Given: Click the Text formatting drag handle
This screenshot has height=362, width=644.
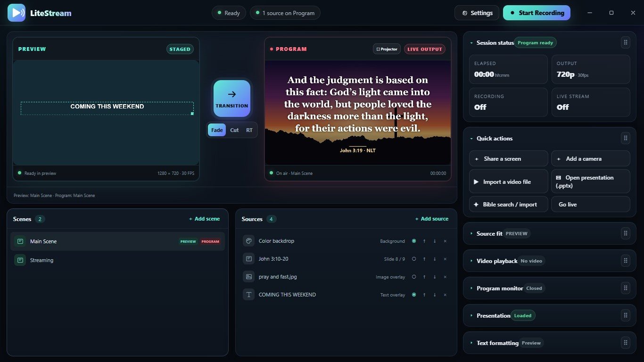Looking at the screenshot, I should pyautogui.click(x=626, y=343).
